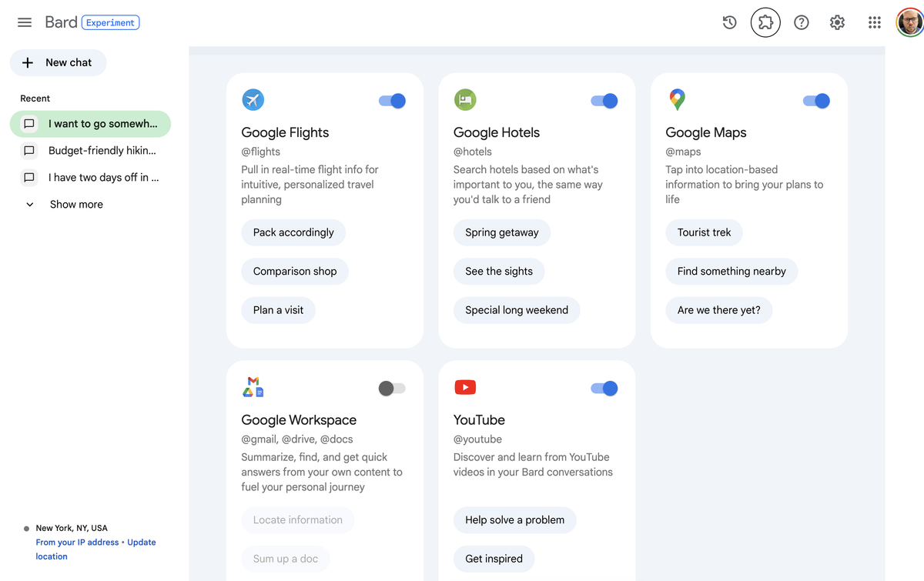This screenshot has height=581, width=924.
Task: Start a New chat
Action: point(58,62)
